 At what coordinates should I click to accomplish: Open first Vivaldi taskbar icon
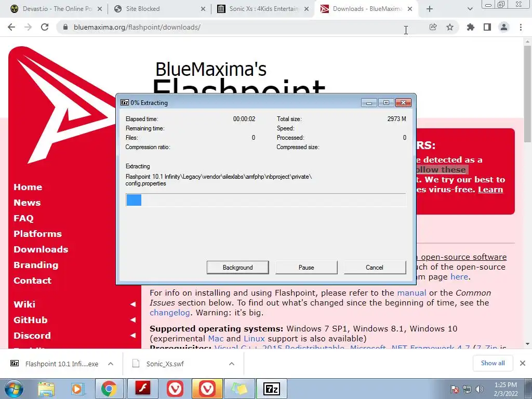click(175, 389)
